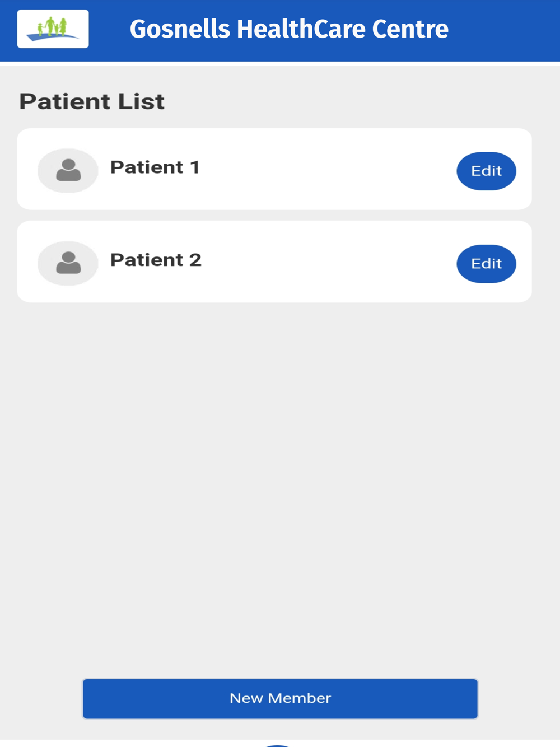Open the Patient 1 name label
This screenshot has width=560, height=747.
coord(155,167)
